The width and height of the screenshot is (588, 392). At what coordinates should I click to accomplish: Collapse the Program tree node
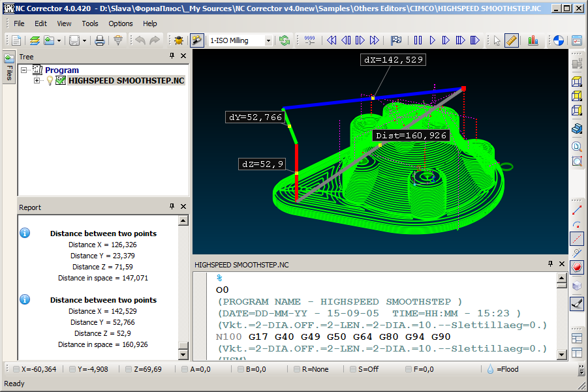tap(24, 70)
